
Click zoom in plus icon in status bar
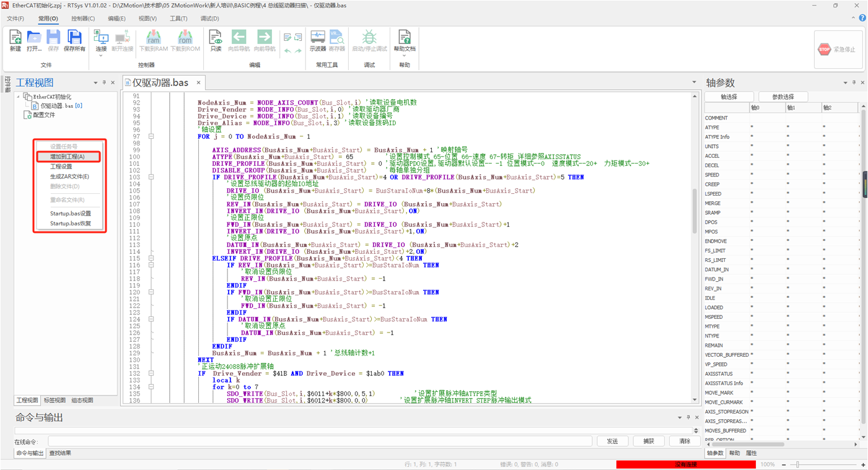(x=863, y=464)
